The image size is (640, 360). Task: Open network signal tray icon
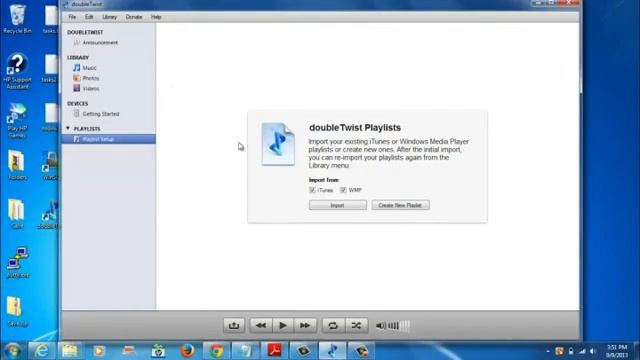click(x=582, y=351)
